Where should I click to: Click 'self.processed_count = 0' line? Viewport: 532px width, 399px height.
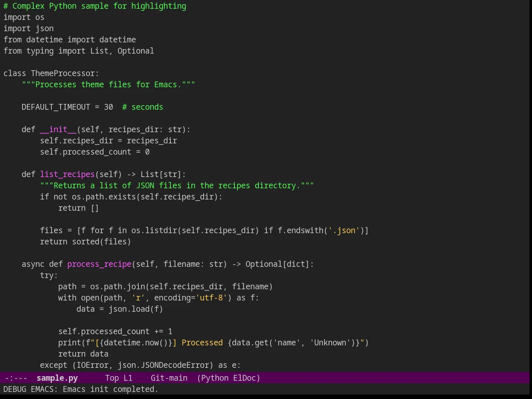[x=95, y=152]
